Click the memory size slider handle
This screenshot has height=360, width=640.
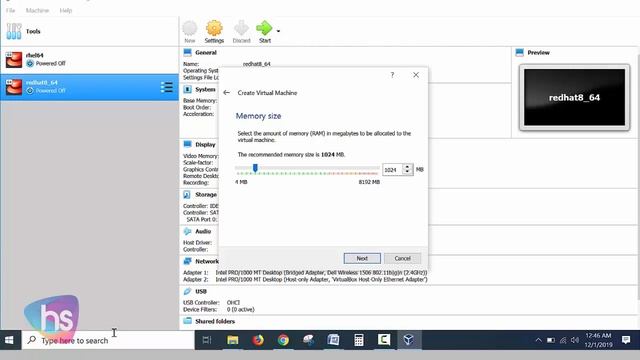click(x=255, y=168)
